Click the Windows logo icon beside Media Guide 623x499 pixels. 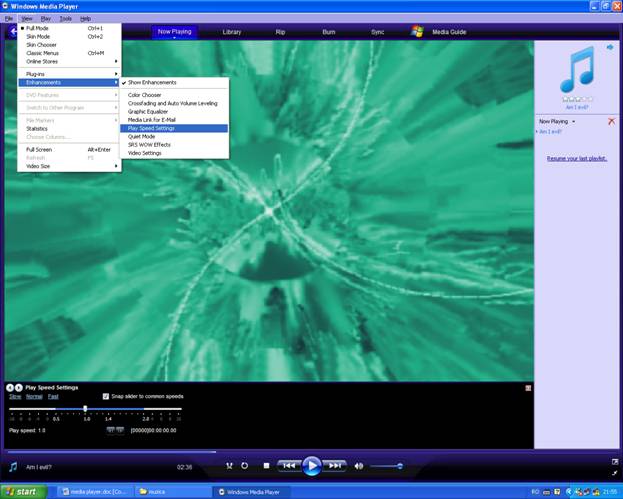[x=417, y=31]
